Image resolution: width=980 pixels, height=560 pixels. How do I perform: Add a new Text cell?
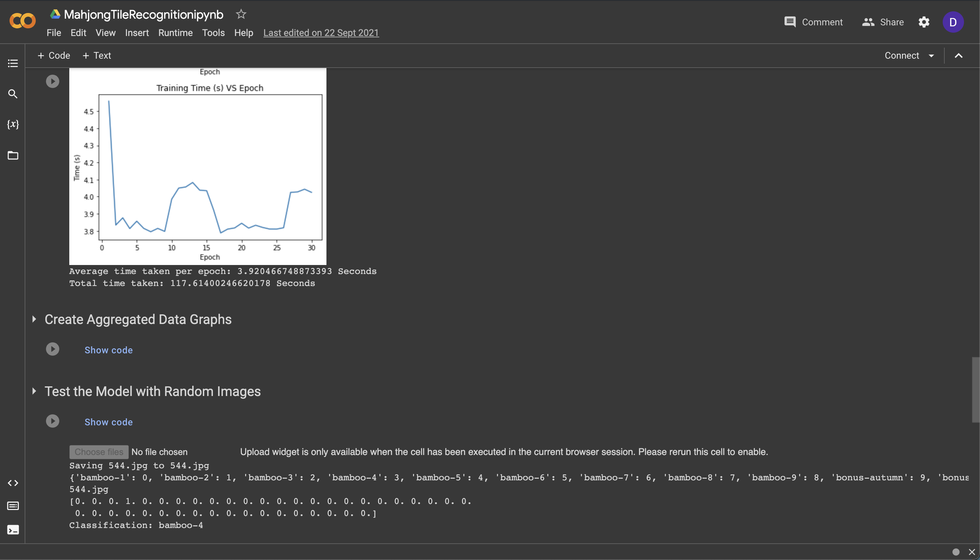point(97,55)
